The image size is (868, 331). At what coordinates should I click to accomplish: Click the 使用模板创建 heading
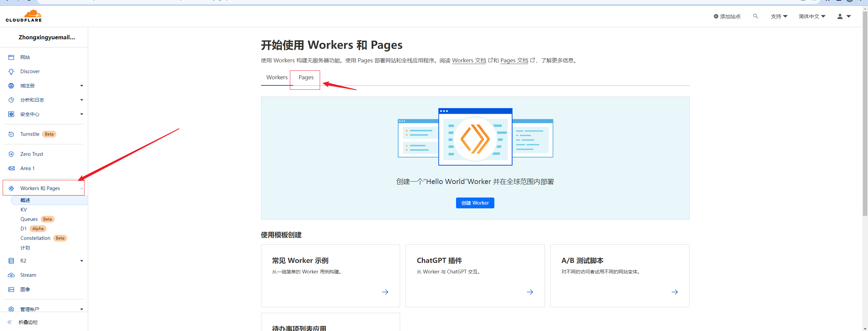tap(281, 235)
